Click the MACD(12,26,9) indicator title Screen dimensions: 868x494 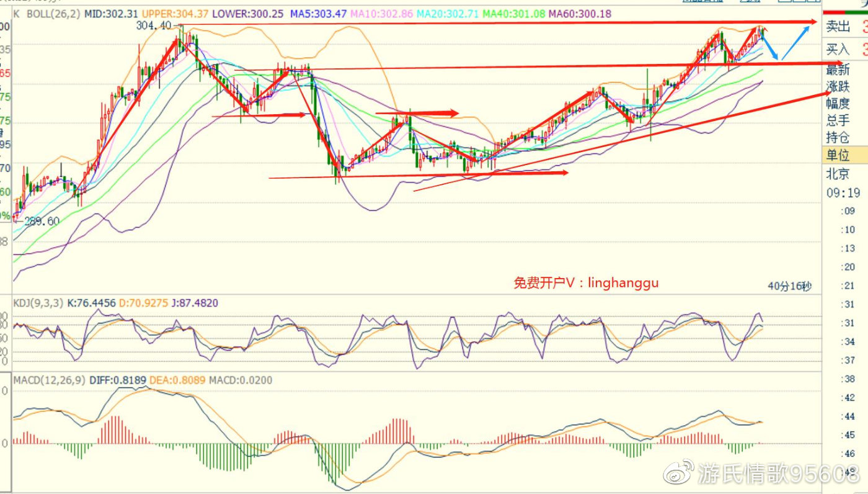click(49, 380)
